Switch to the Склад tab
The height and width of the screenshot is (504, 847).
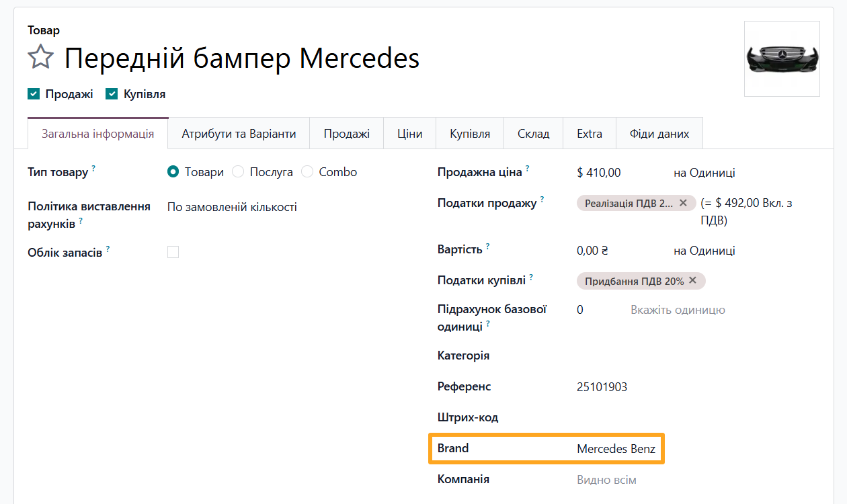534,134
